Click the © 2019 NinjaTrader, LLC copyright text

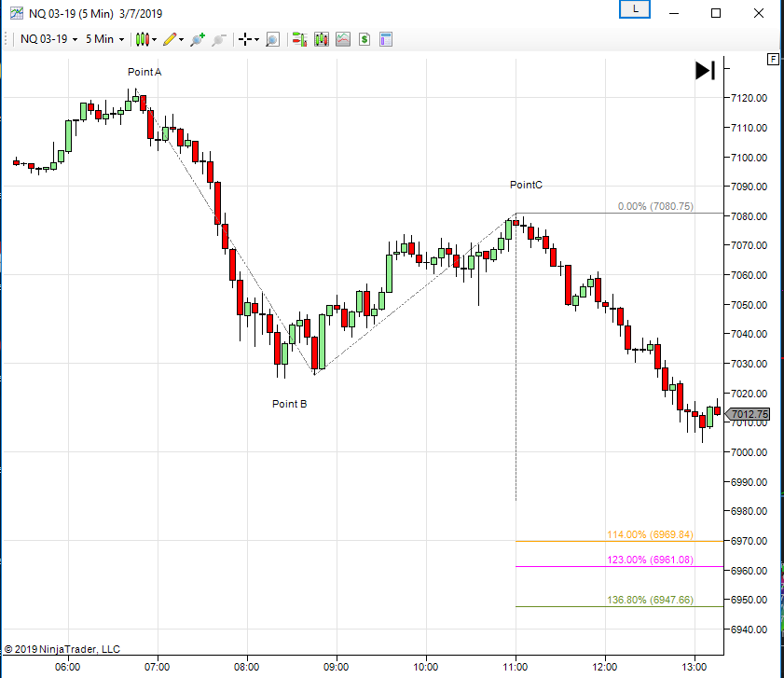[x=62, y=649]
